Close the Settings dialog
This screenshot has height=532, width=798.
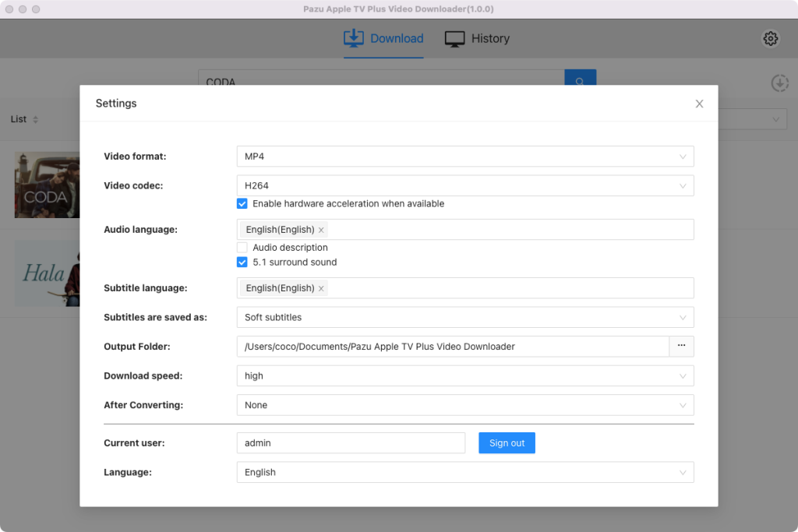[699, 104]
